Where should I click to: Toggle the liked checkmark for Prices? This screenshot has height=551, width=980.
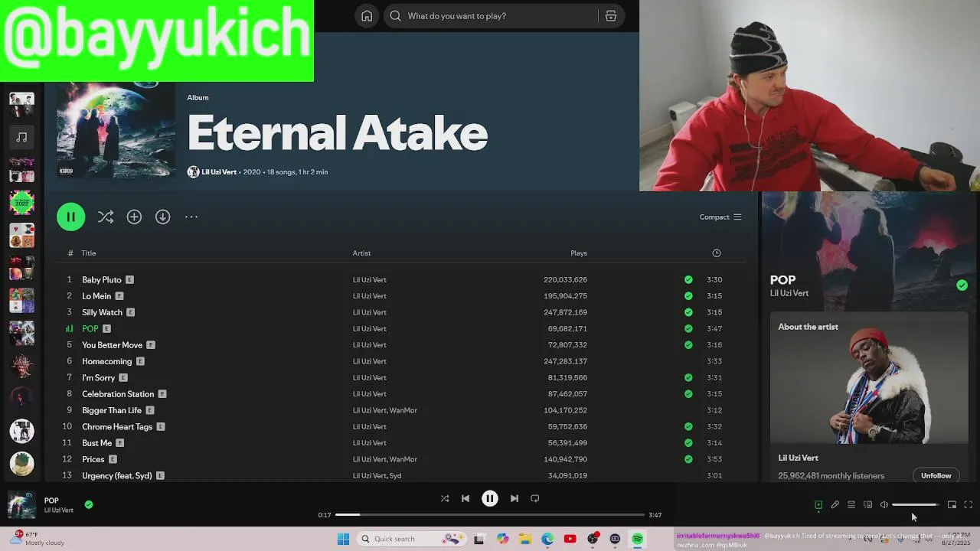[x=688, y=459]
